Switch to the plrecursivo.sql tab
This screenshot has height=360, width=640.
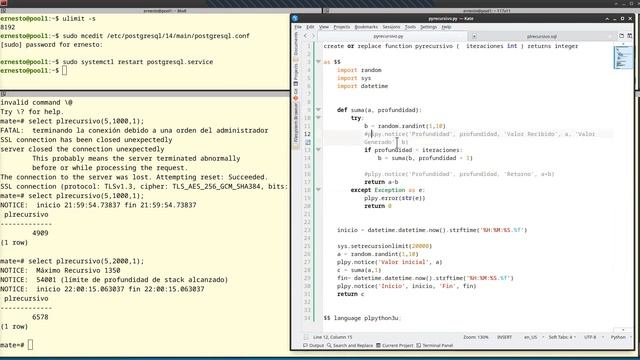[542, 36]
